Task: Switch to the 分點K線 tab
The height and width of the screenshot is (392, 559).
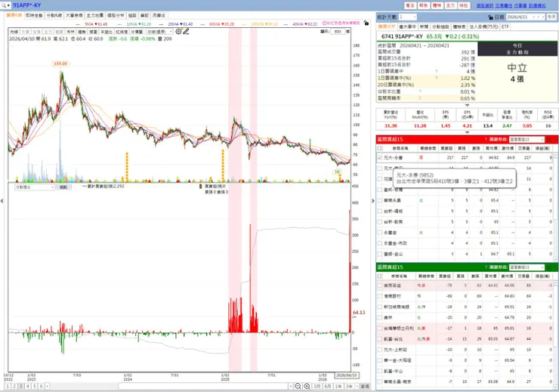Action: 54,15
